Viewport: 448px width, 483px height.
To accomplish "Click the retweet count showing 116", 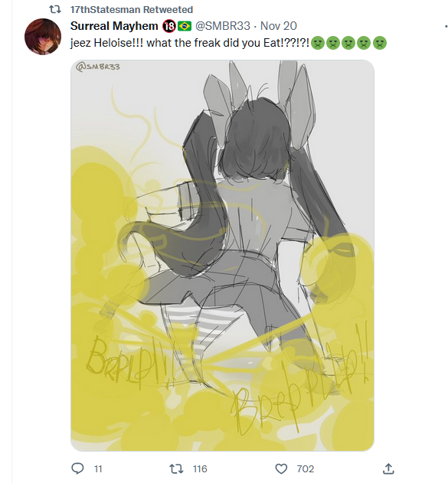I will 200,468.
